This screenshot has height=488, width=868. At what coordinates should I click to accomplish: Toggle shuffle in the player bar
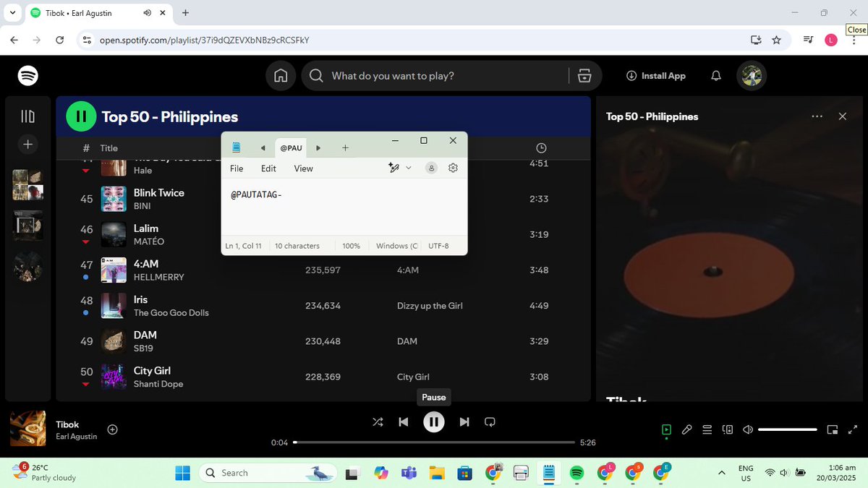click(378, 422)
